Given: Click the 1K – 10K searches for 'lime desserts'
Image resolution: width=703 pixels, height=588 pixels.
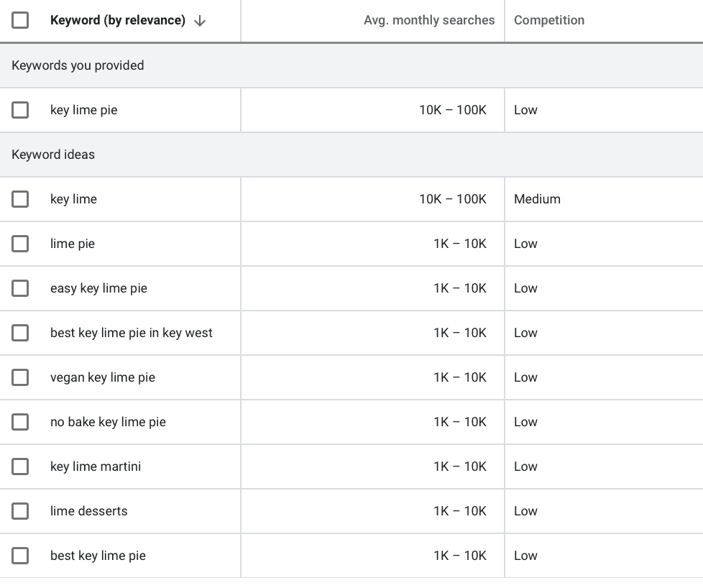Looking at the screenshot, I should click(460, 511).
